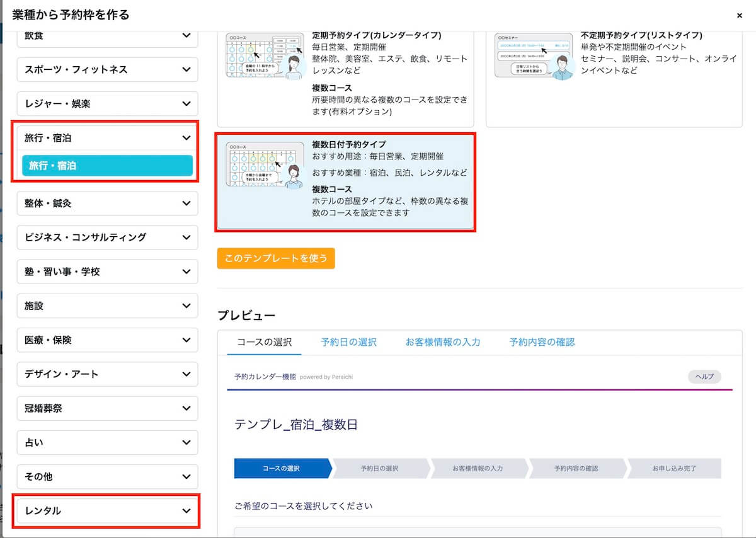The height and width of the screenshot is (538, 756).
Task: Open the 予約内容の確認 tab
Action: pos(542,342)
